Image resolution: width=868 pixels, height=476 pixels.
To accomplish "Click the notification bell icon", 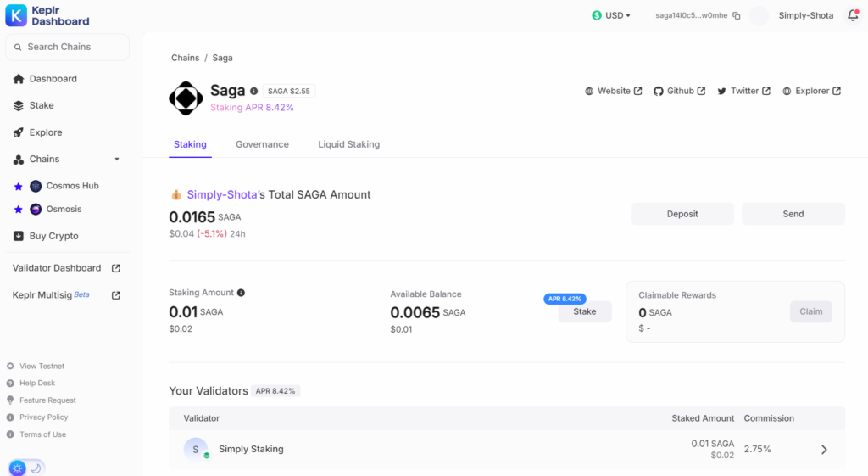I will pyautogui.click(x=853, y=15).
